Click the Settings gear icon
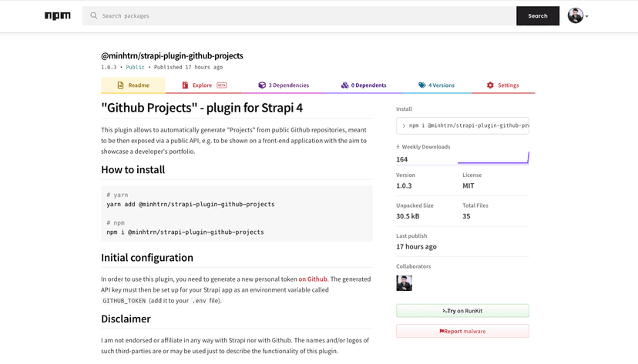Viewport: 638px width, 364px height. (x=490, y=85)
